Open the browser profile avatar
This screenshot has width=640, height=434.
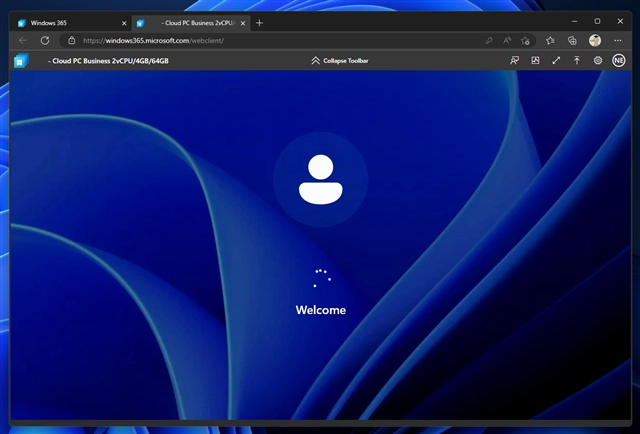pyautogui.click(x=595, y=40)
